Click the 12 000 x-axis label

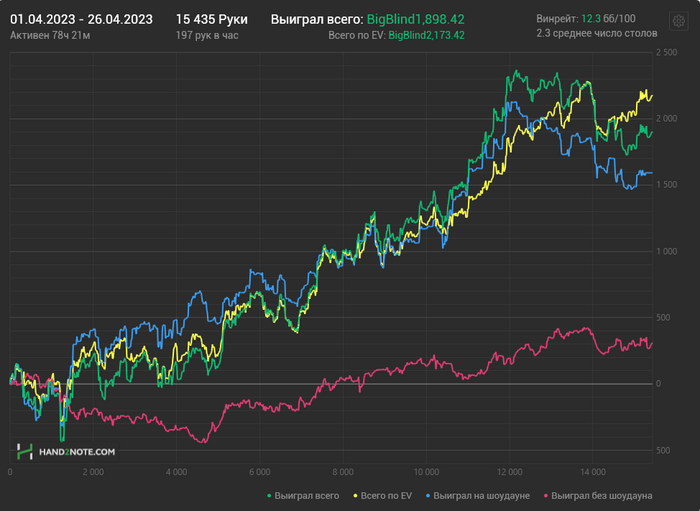509,472
